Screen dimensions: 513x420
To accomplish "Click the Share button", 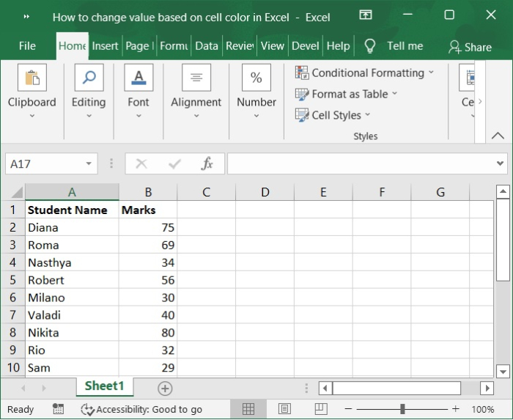I will [x=470, y=47].
